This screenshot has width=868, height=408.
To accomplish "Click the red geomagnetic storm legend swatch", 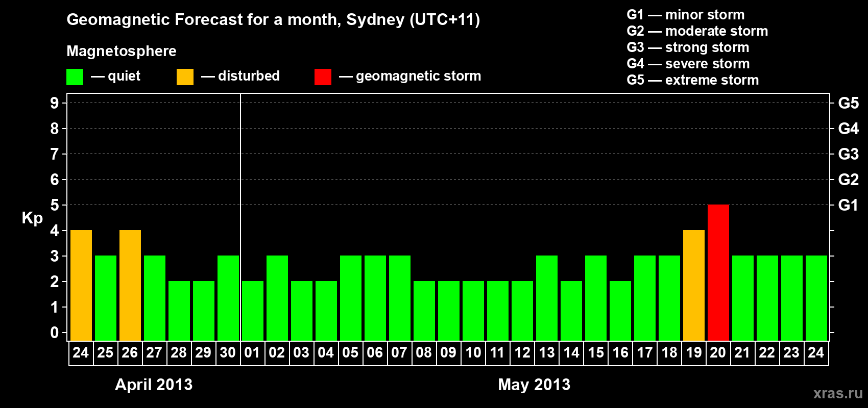I will pyautogui.click(x=323, y=77).
